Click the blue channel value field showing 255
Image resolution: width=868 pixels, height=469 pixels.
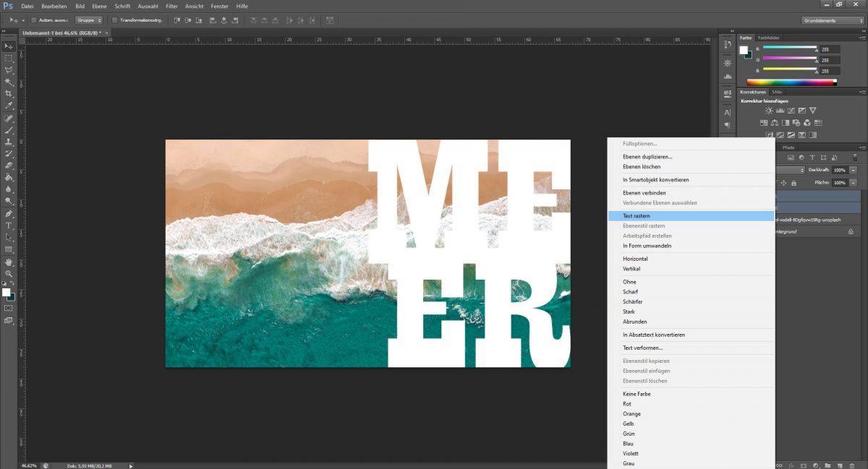point(830,70)
